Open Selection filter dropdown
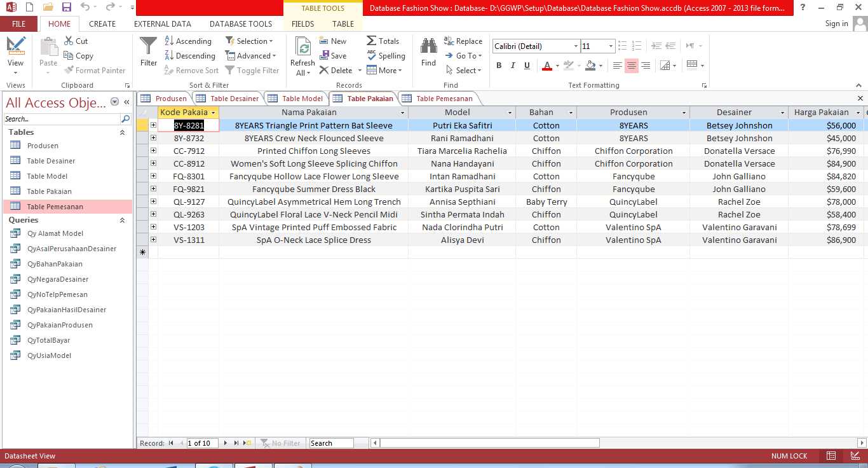Screen dimensions: 868x468 (249, 41)
